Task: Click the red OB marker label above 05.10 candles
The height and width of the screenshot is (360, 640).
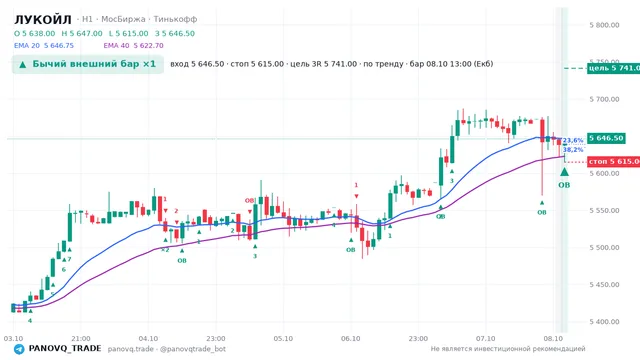Action: [x=249, y=200]
